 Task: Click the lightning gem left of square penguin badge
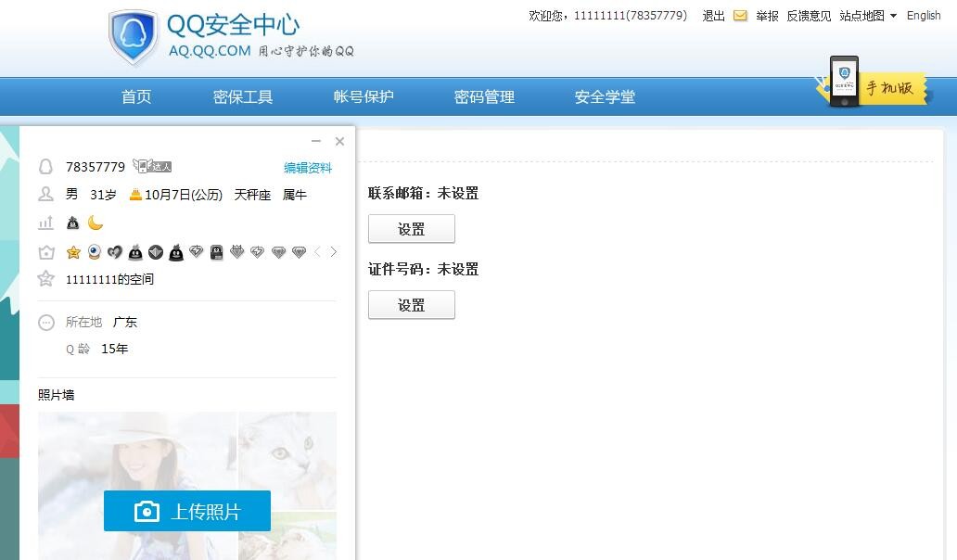click(x=196, y=251)
